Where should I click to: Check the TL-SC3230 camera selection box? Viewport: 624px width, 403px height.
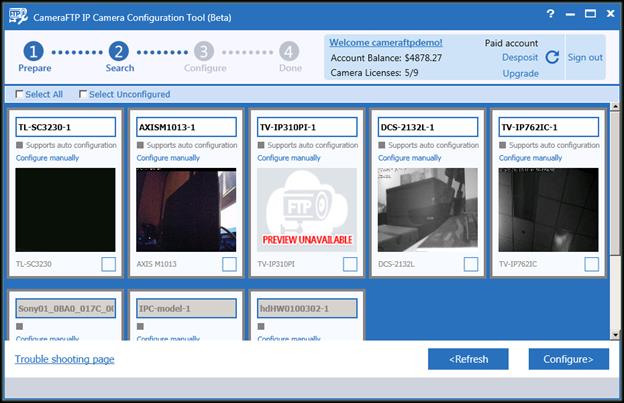click(108, 264)
